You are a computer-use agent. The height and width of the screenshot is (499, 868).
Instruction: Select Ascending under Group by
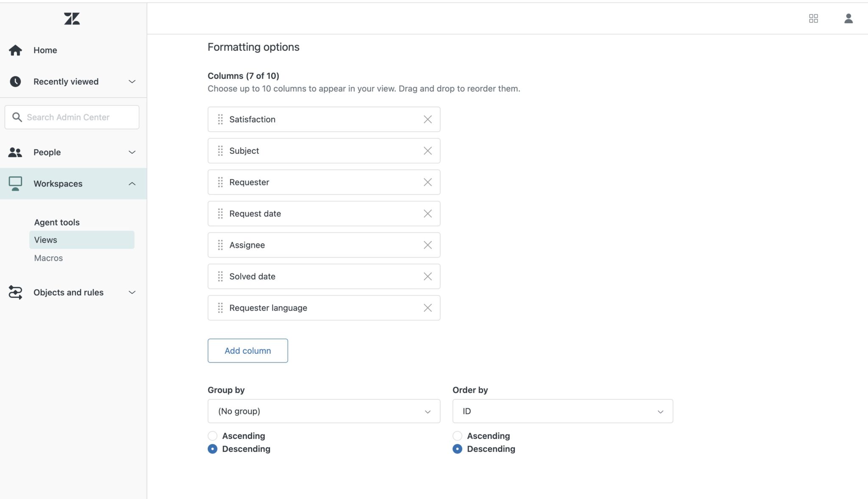pos(213,435)
